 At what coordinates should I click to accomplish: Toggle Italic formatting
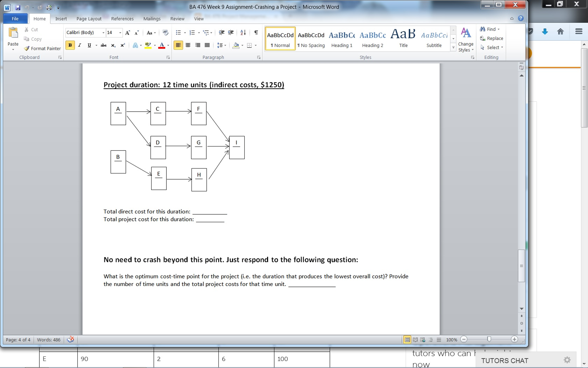(80, 45)
